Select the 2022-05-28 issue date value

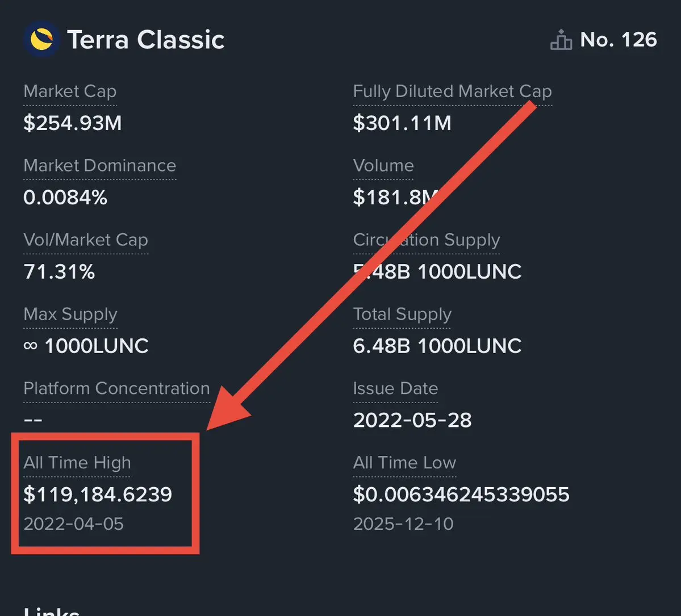(x=412, y=420)
